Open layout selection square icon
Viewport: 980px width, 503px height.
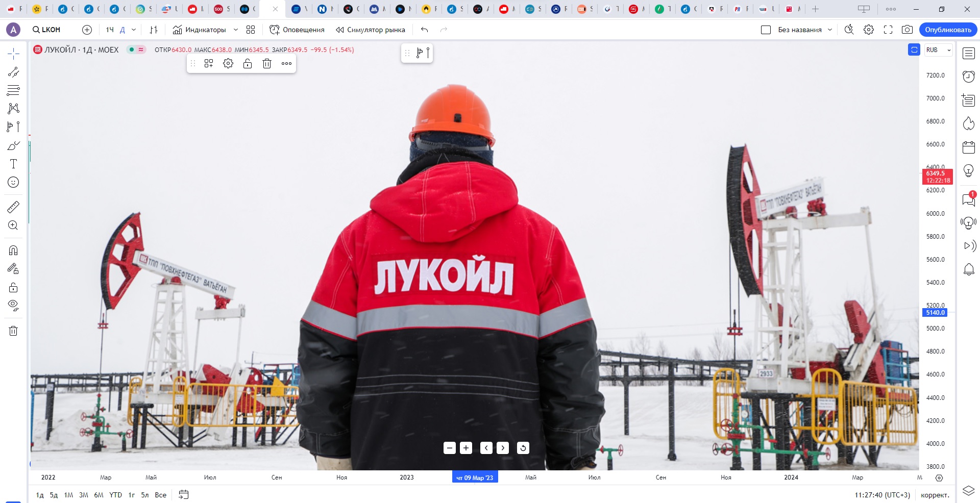pos(766,30)
